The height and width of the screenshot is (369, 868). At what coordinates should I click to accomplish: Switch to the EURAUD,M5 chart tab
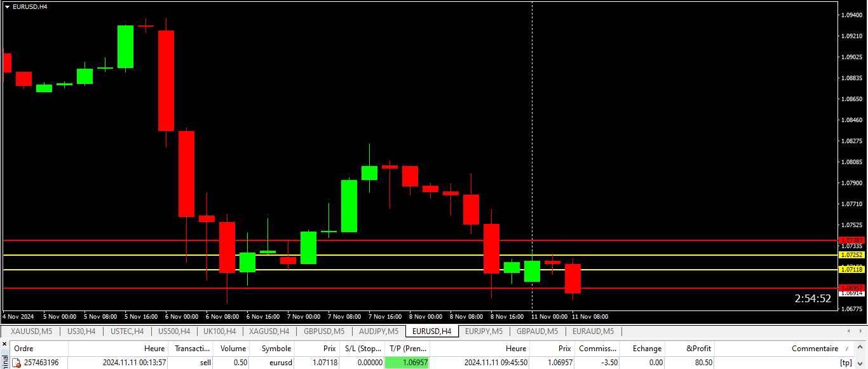click(x=593, y=331)
